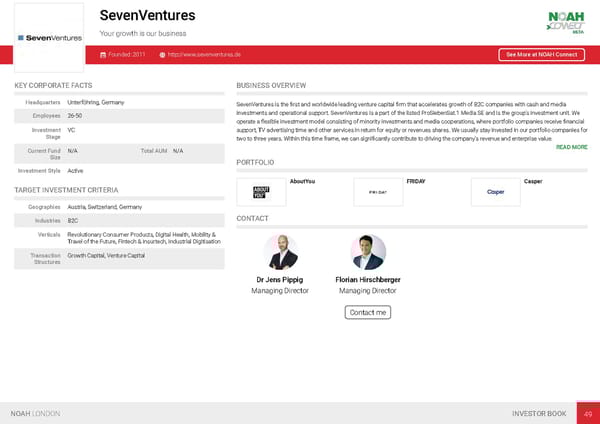Click the calendar icon next to Founded 2011
The height and width of the screenshot is (424, 600).
tap(104, 54)
